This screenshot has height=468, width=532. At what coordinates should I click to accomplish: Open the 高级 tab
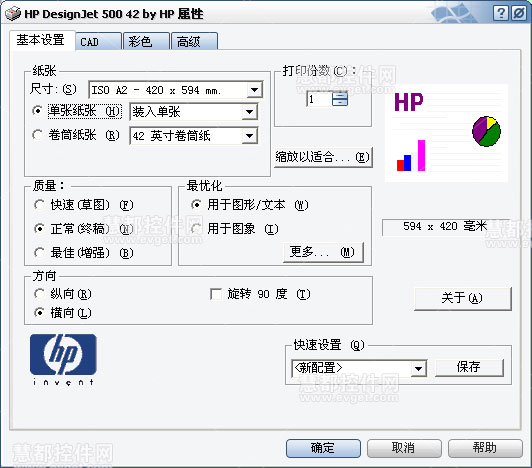tap(194, 41)
